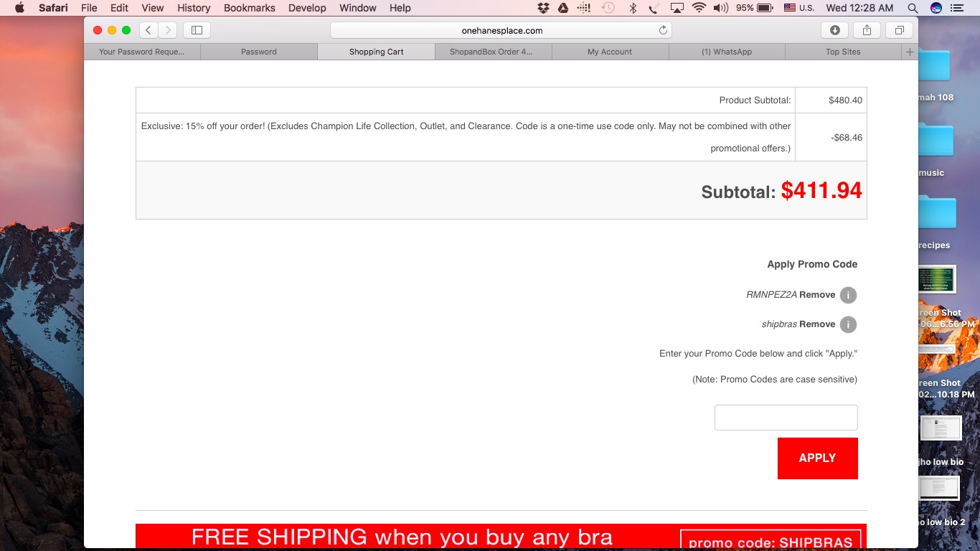Open the clock showing Wed 12:28 AM
This screenshot has width=980, height=551.
pos(859,8)
